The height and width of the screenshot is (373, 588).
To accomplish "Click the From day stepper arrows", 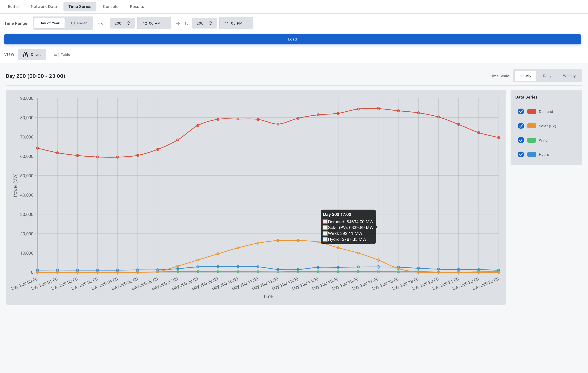I will point(128,23).
